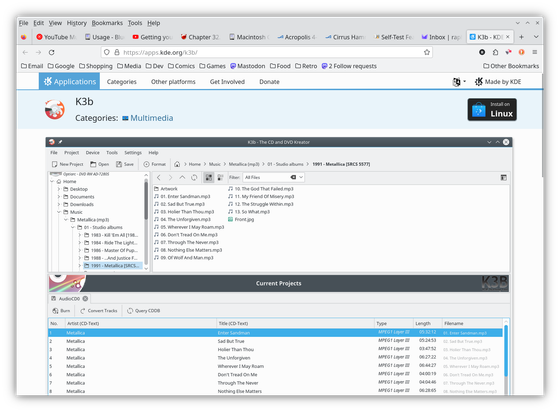Go up one folder with up arrow
Screen dimensions: 560x412
point(182,177)
